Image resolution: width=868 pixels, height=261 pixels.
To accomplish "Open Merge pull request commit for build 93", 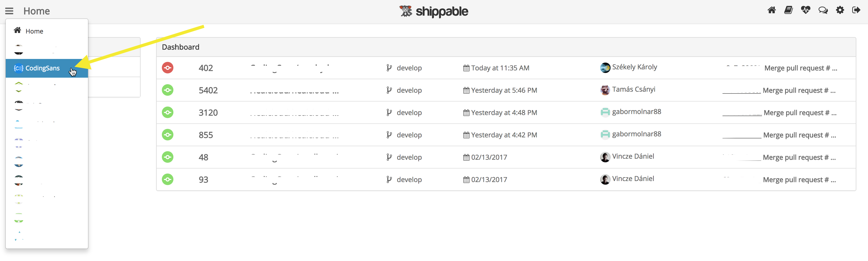I will 799,180.
